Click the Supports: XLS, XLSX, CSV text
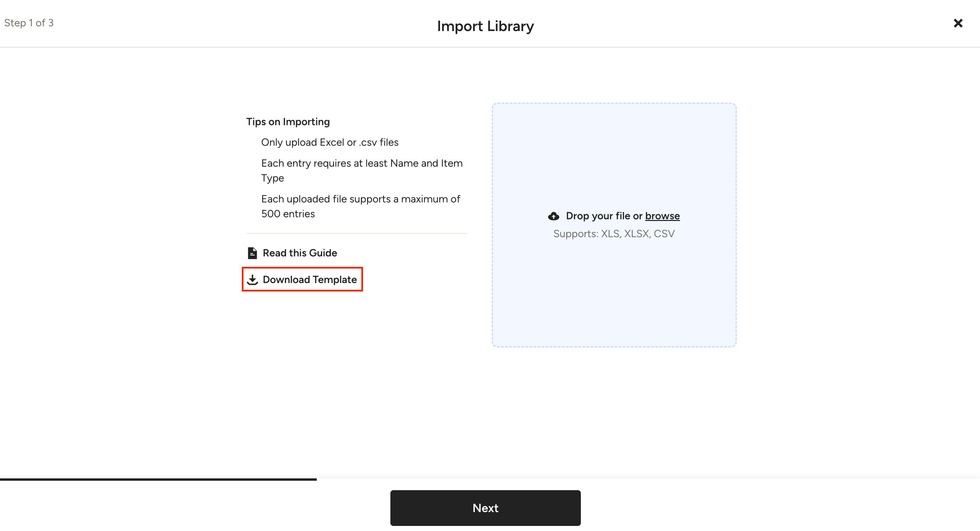This screenshot has width=980, height=531. (614, 233)
